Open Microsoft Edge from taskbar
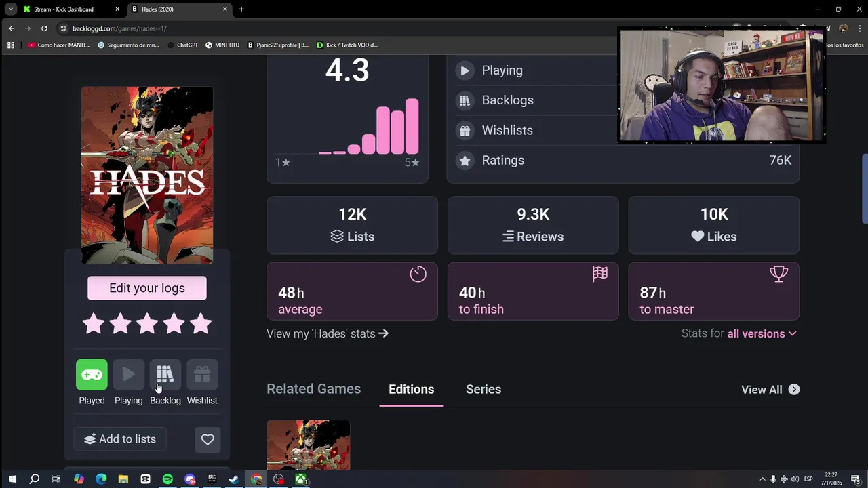 tap(101, 479)
